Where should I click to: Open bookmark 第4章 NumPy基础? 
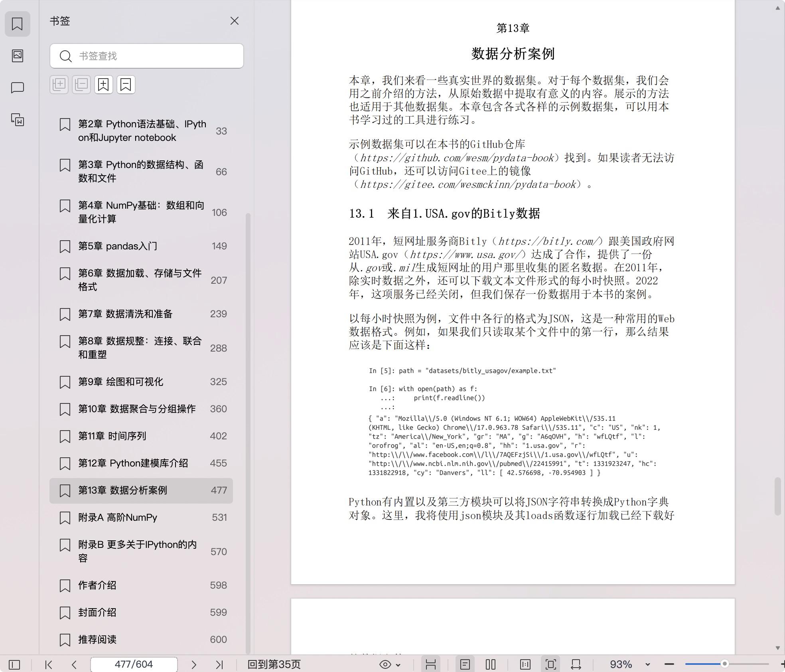pyautogui.click(x=141, y=212)
